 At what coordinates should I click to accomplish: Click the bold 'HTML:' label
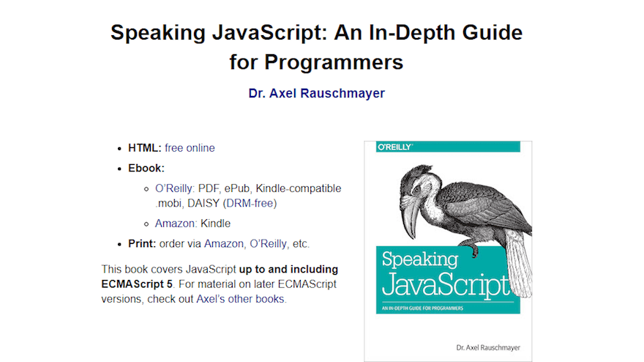[x=145, y=148]
